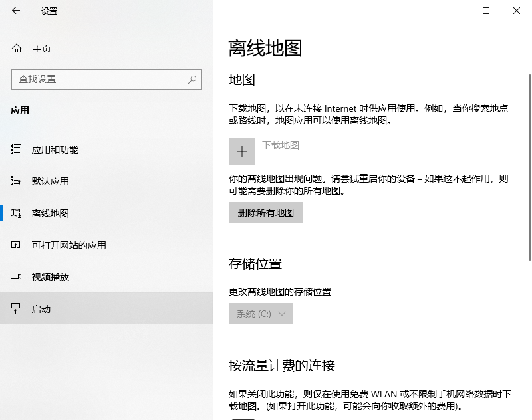532x420 pixels.
Task: Expand the storage location selector
Action: pos(260,314)
